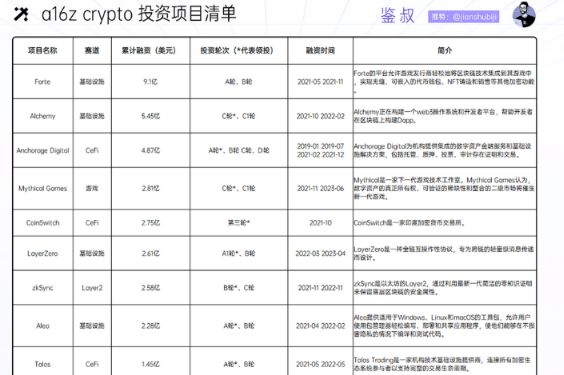
Task: Click the 1.45亿 funding amount
Action: pyautogui.click(x=150, y=364)
